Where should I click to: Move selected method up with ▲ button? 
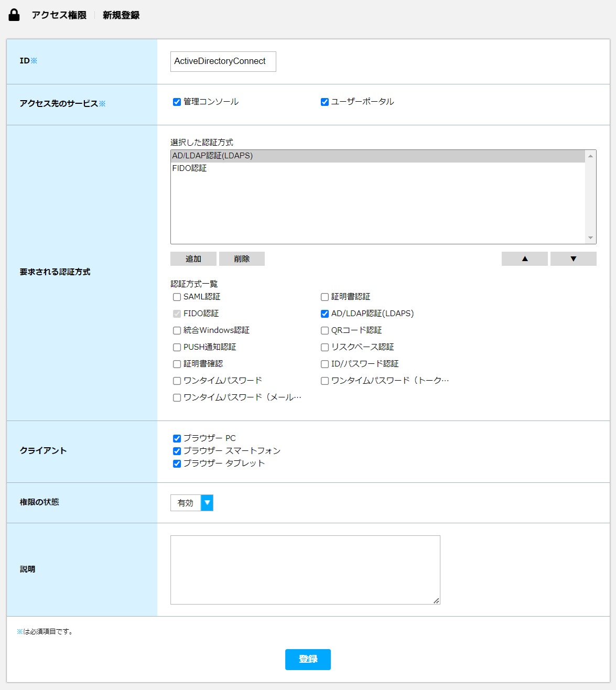click(525, 259)
